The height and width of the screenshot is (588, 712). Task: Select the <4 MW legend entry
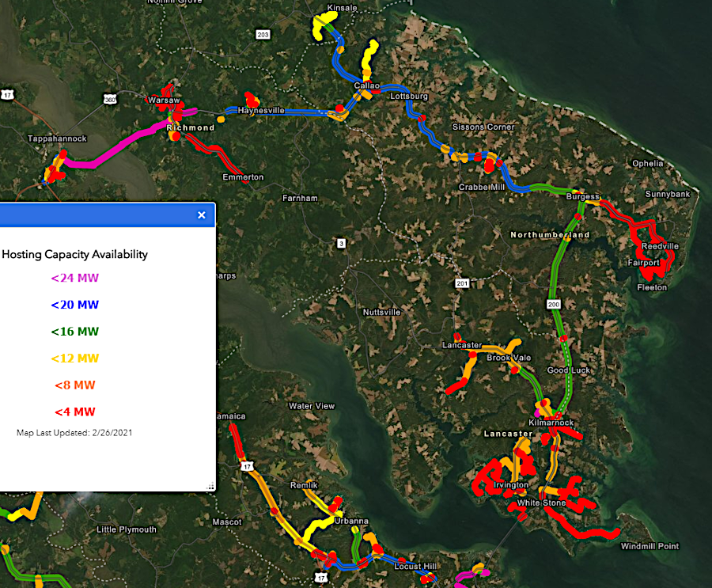75,412
